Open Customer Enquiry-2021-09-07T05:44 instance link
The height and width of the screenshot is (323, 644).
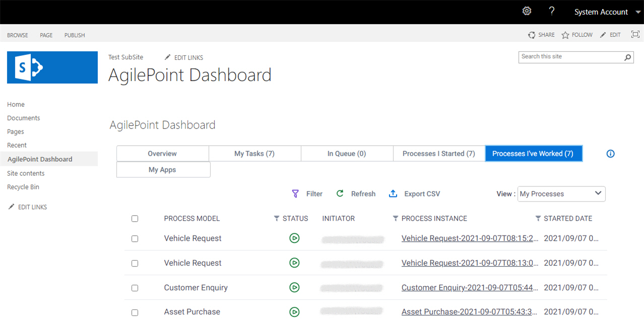[x=470, y=288]
